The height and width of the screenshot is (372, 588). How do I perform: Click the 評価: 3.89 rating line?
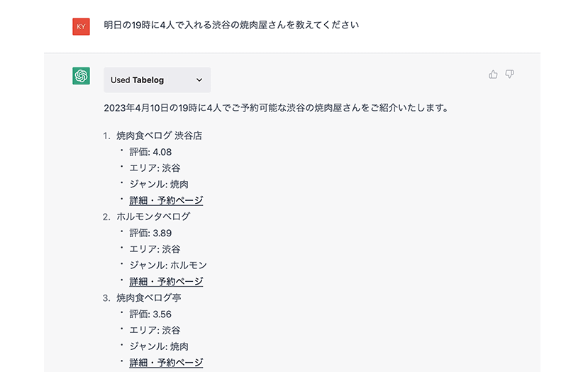point(150,233)
